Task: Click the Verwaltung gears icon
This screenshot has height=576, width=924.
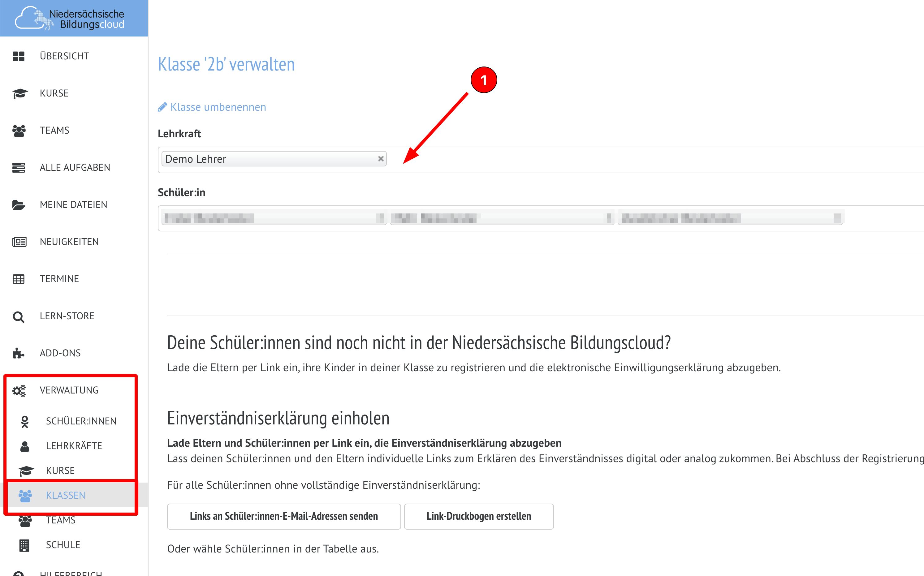Action: [19, 390]
